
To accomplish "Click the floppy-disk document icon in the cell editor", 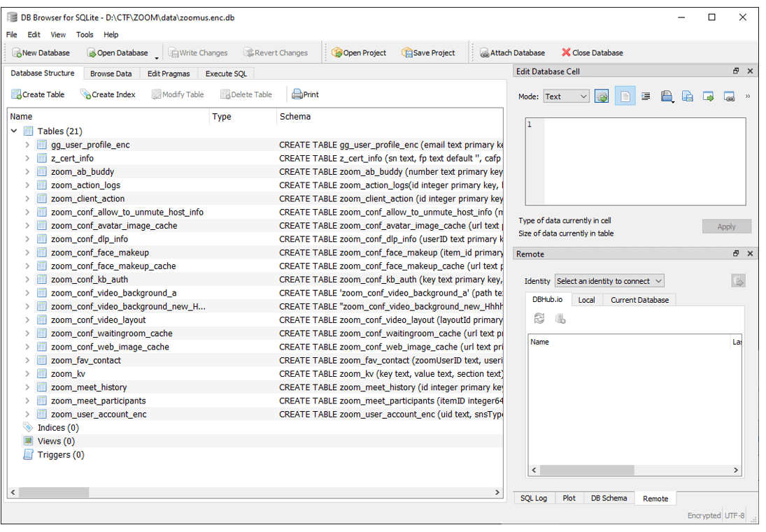I will (688, 96).
